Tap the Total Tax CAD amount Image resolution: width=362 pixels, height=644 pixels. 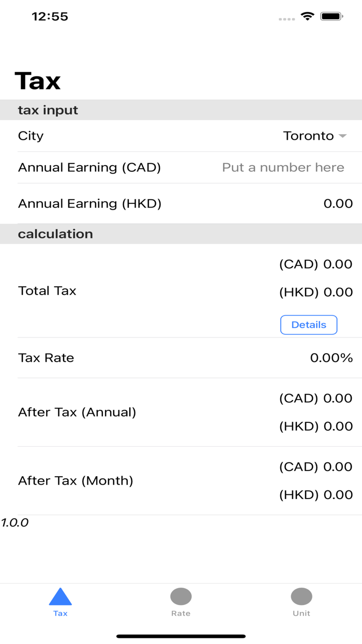[315, 264]
